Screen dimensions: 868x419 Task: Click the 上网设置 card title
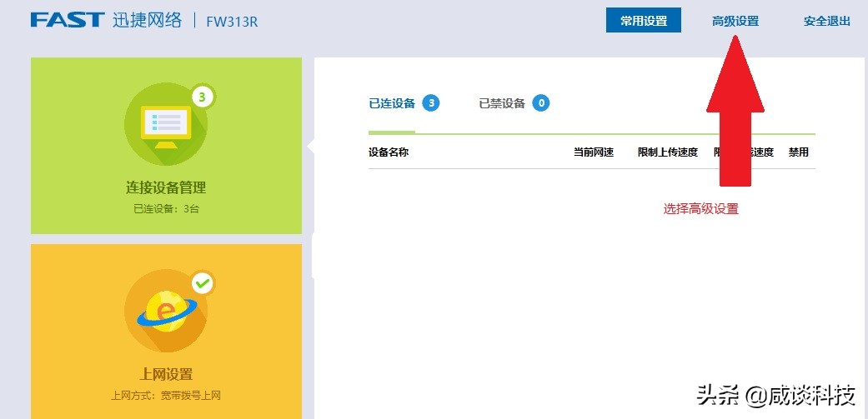(x=166, y=374)
